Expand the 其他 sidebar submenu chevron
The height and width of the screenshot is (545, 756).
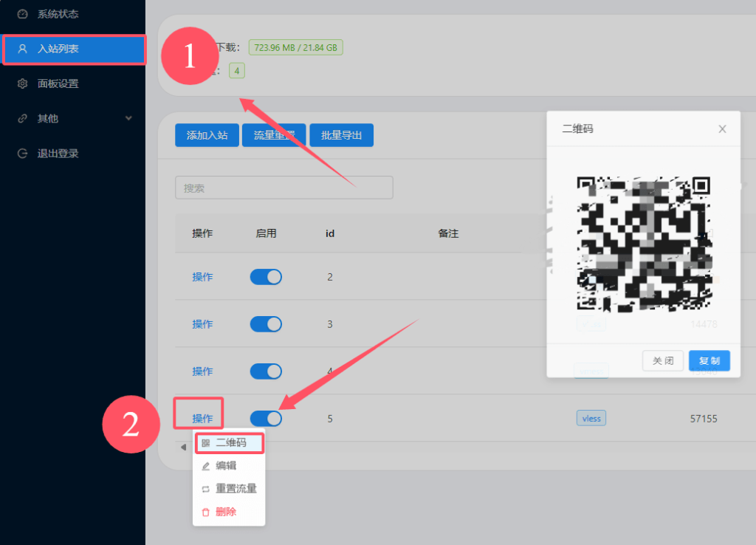tap(128, 118)
